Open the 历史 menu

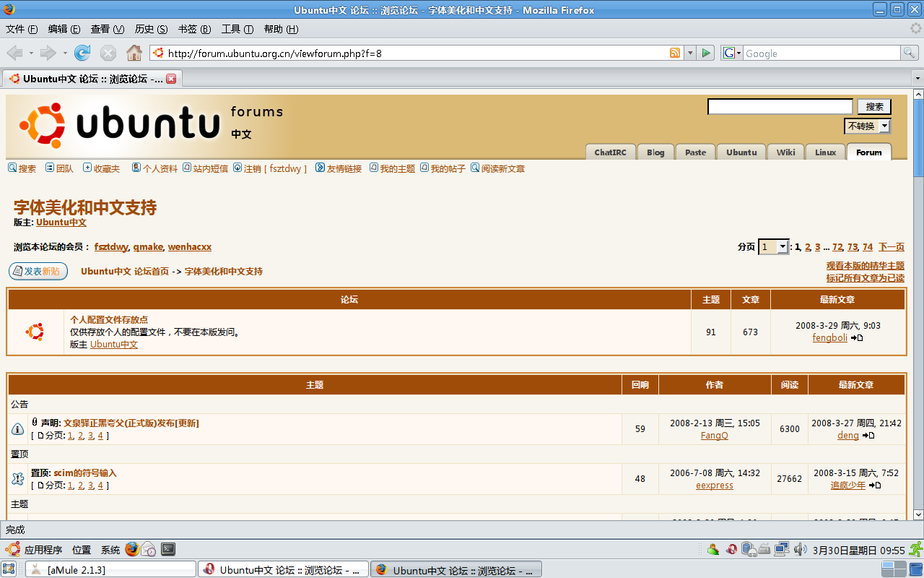click(x=151, y=29)
